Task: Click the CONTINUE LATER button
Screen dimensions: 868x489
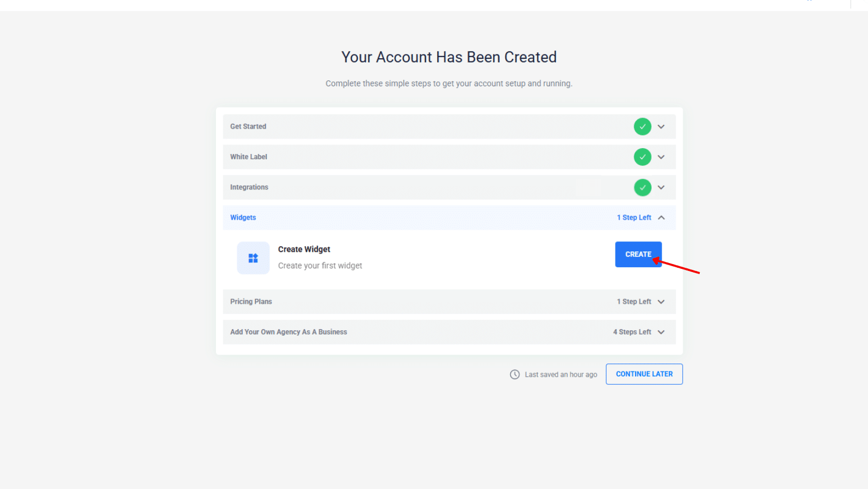Action: pyautogui.click(x=644, y=374)
